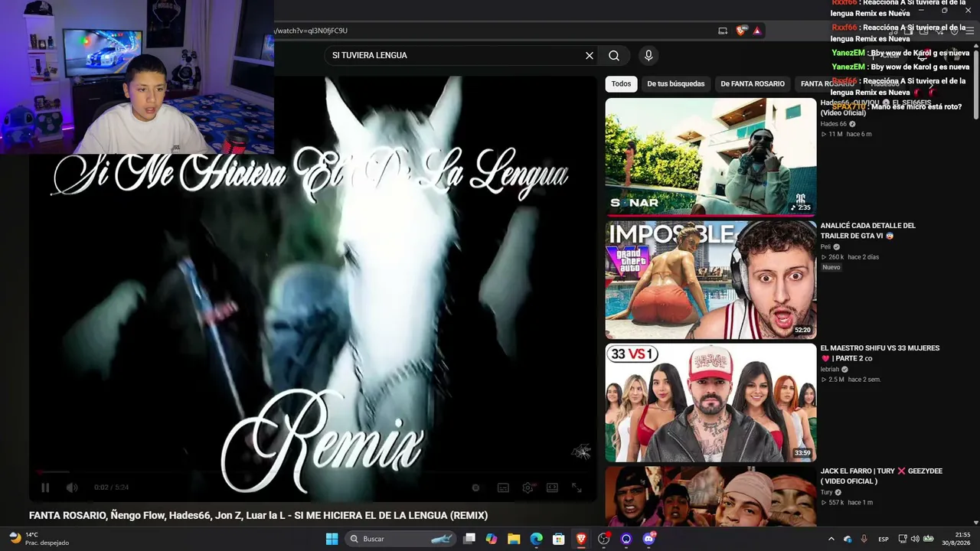Open the Brave Shields lion icon
Image resolution: width=980 pixels, height=551 pixels.
[740, 31]
